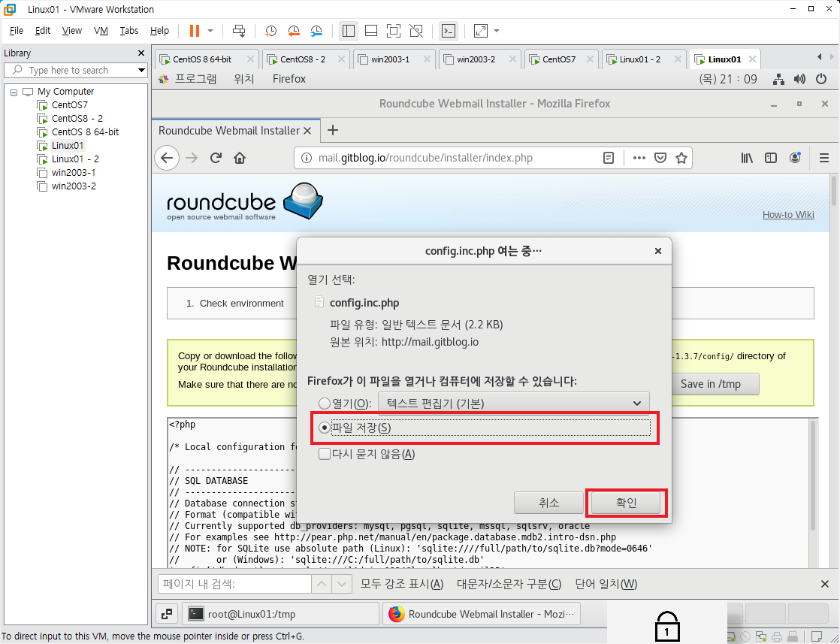This screenshot has height=644, width=840.
Task: Bookmark this page with the star
Action: tap(681, 158)
